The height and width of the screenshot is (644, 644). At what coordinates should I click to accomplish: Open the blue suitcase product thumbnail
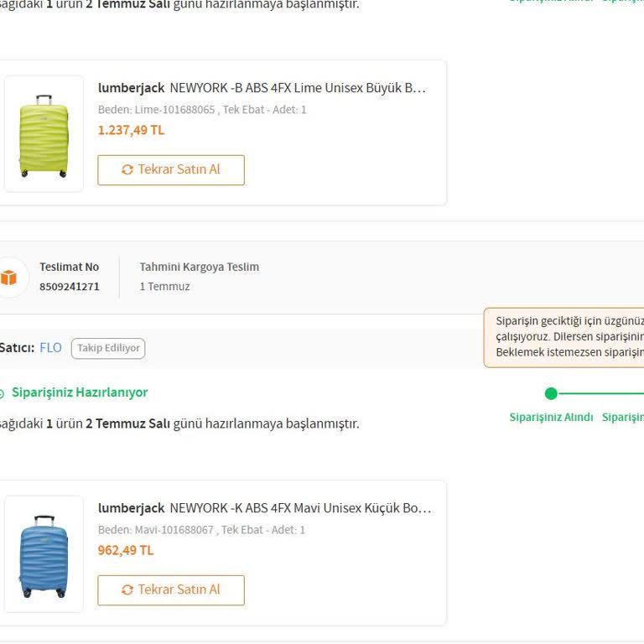(44, 554)
